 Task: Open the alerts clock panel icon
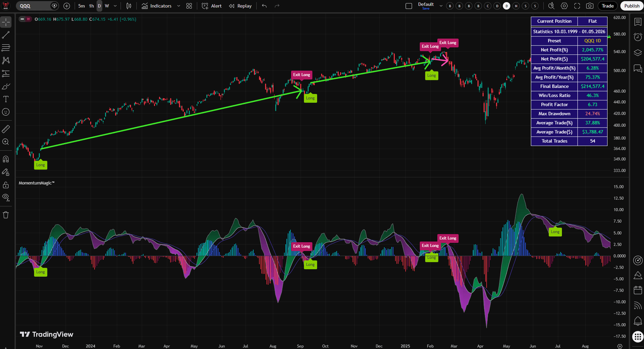point(638,37)
